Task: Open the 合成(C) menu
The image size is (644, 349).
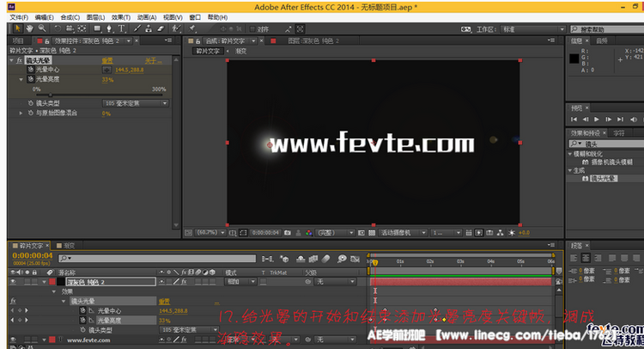Action: [70, 17]
